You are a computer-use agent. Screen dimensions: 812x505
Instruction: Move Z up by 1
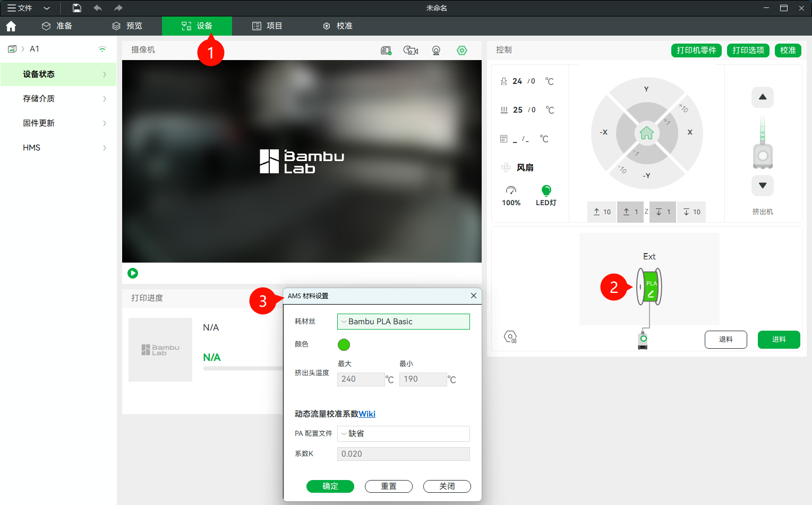pyautogui.click(x=630, y=212)
